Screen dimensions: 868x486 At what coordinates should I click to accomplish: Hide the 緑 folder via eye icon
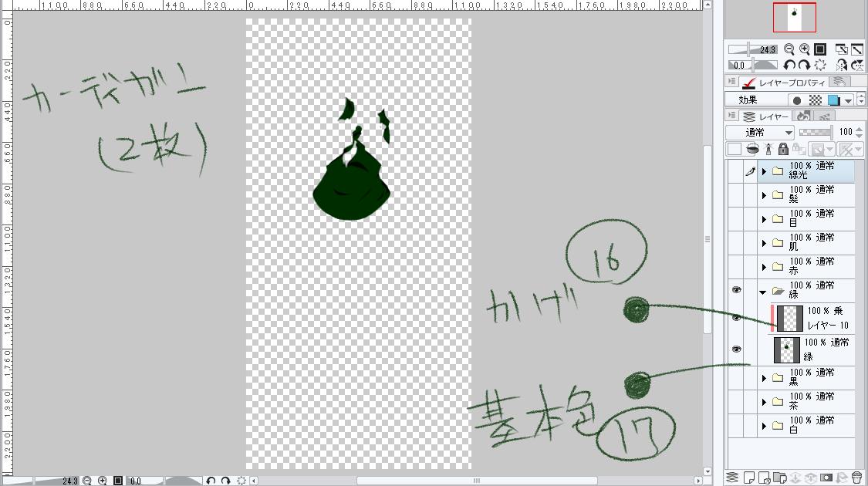tap(736, 291)
